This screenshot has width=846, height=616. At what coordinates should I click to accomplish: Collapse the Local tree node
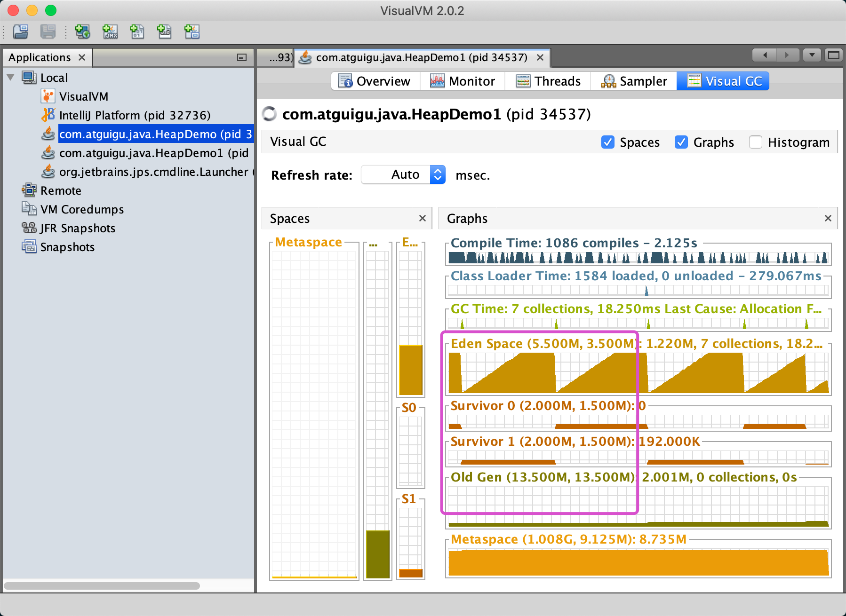point(11,78)
